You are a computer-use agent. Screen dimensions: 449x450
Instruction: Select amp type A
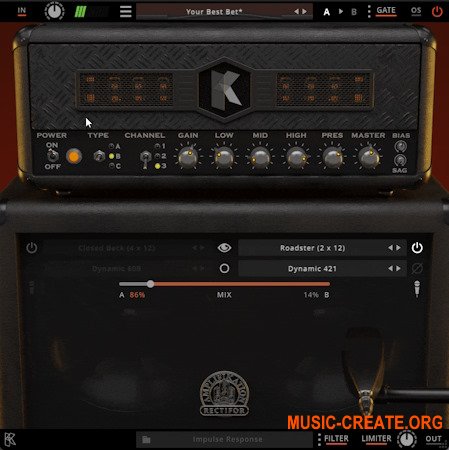pyautogui.click(x=114, y=146)
